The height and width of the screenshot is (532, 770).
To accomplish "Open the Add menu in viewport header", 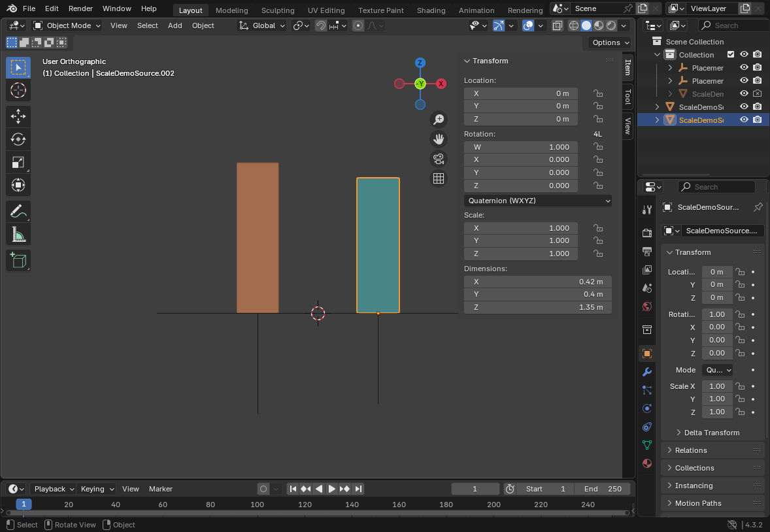I will (175, 25).
